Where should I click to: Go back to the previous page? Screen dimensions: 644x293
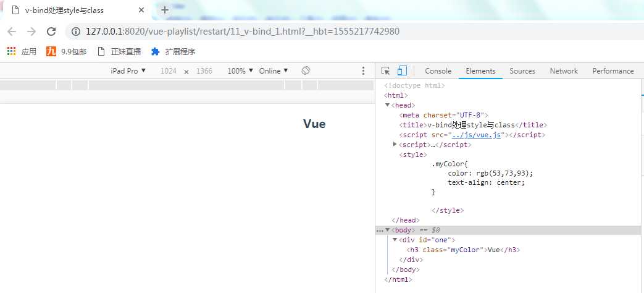click(12, 32)
